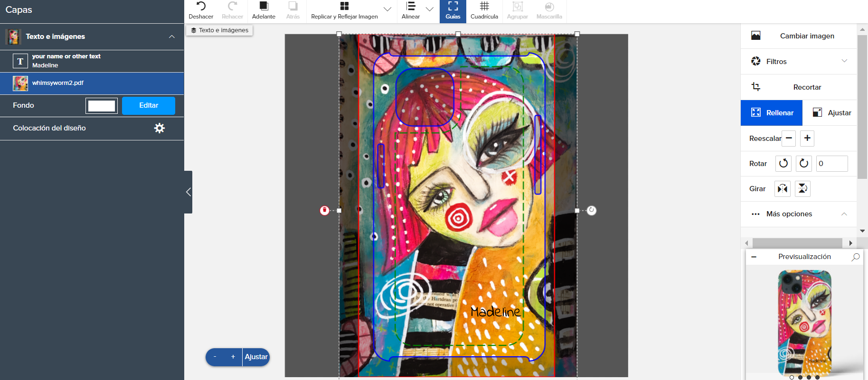Select the fourth preview dot

pos(817,378)
